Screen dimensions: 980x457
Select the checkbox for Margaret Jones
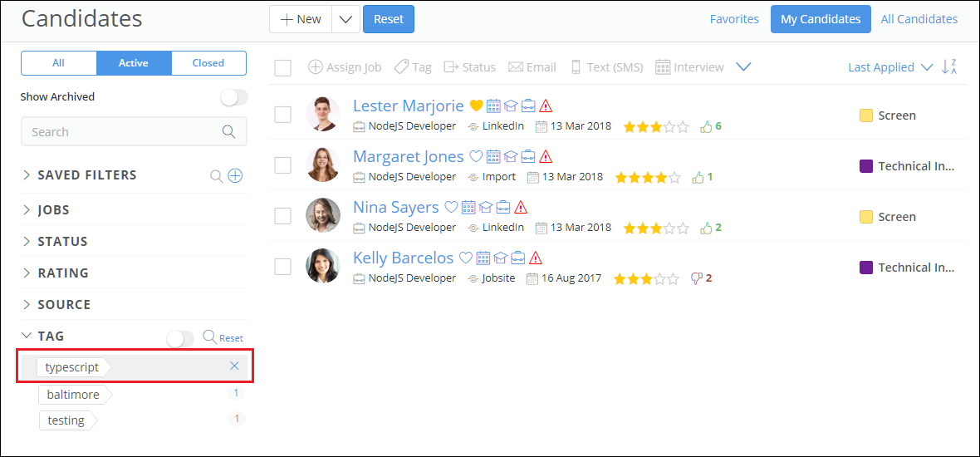tap(283, 165)
